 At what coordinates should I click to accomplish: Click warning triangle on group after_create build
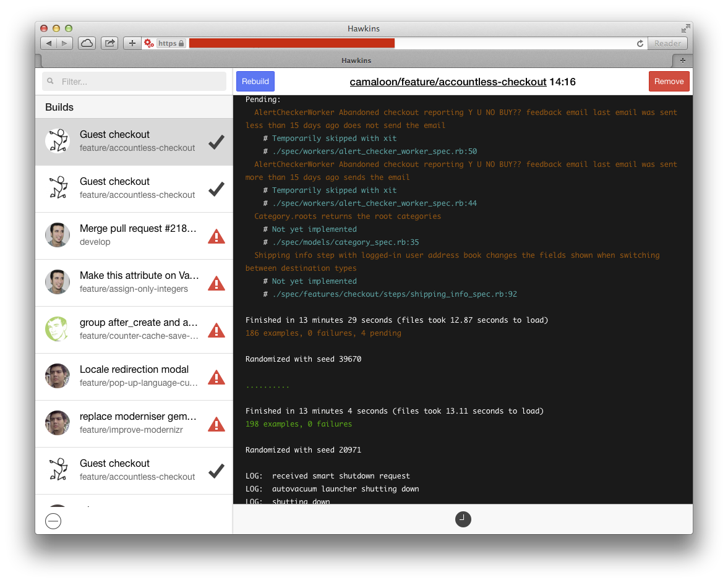tap(216, 330)
